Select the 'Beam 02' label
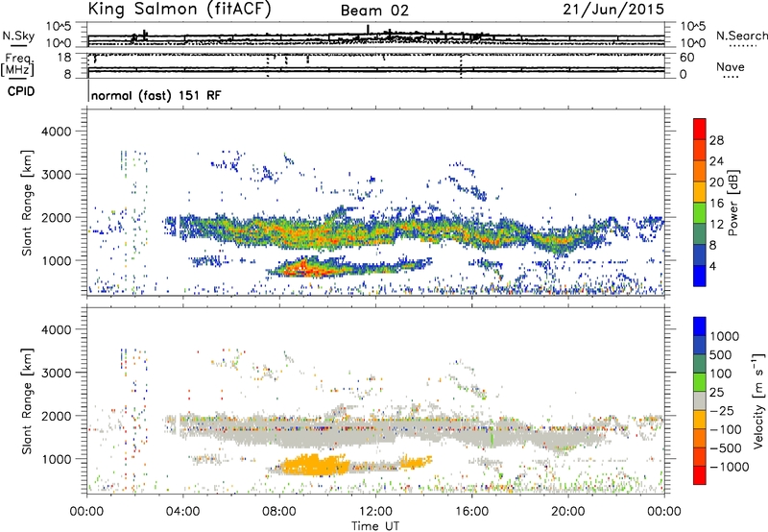Image resolution: width=768 pixels, height=532 pixels. click(x=374, y=11)
